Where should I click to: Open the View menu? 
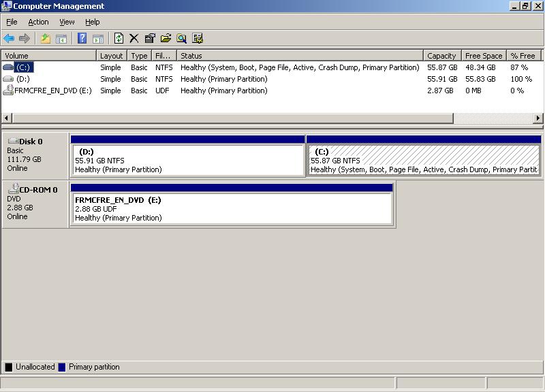click(x=67, y=22)
